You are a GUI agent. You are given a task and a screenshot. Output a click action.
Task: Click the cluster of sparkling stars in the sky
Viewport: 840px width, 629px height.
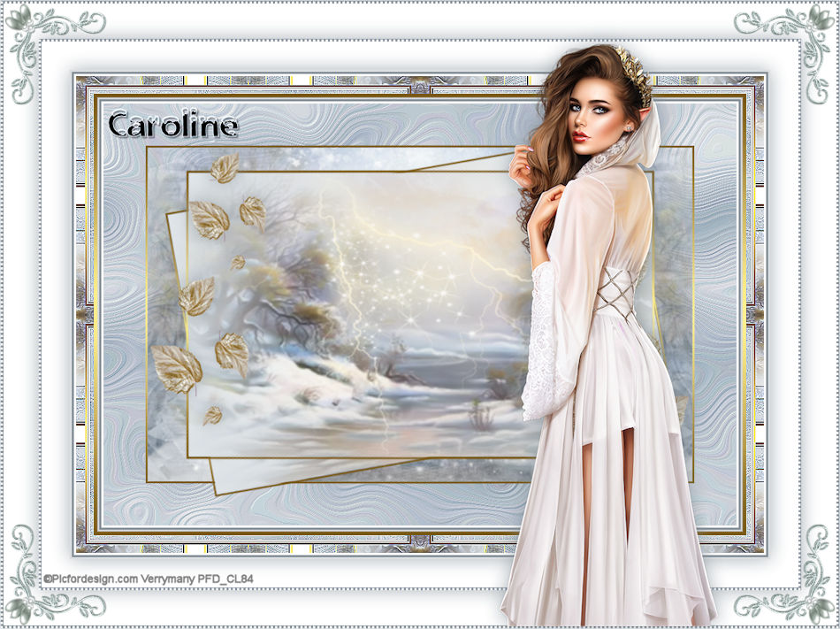coord(416,274)
